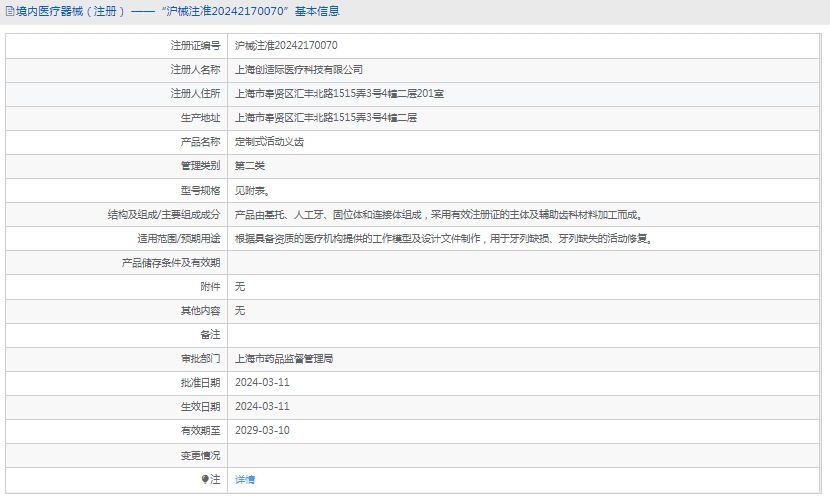The height and width of the screenshot is (498, 830).
Task: Click the 见附表。 specification value
Action: [252, 190]
